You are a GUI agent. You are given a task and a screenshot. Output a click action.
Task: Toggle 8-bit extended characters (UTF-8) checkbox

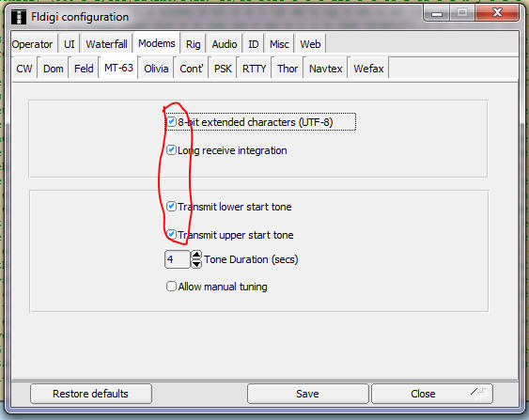click(171, 121)
